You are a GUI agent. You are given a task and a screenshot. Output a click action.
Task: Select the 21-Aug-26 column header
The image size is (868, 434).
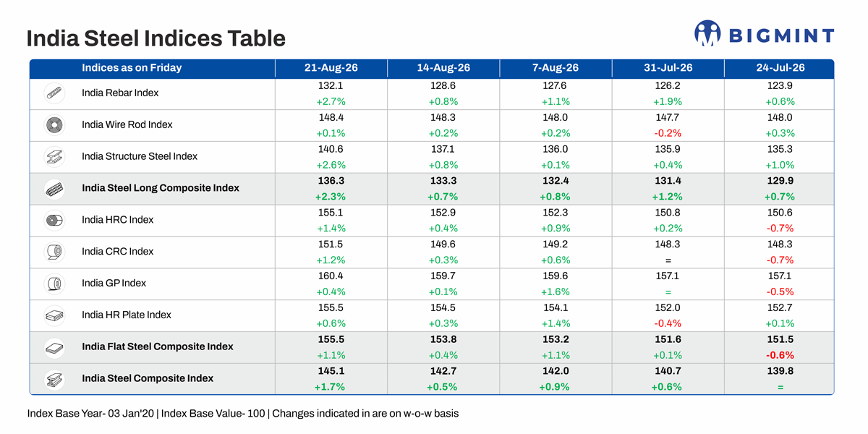click(x=331, y=68)
